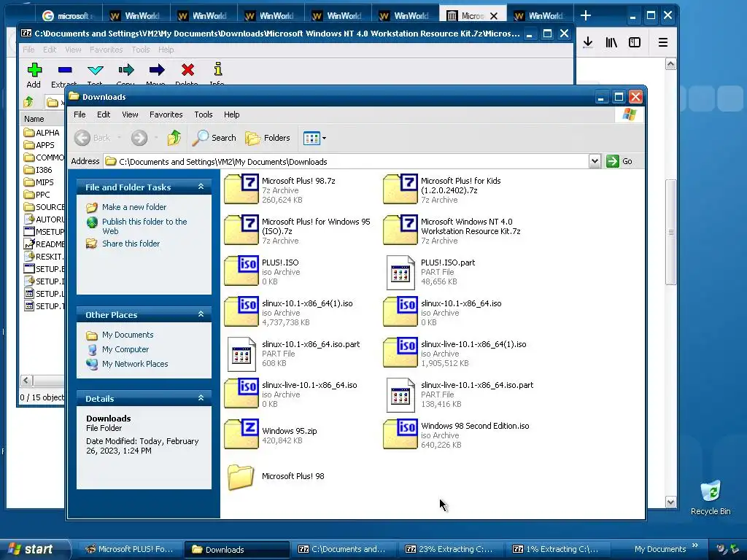Screen dimensions: 747x560
Task: Open the Address bar dropdown arrow
Action: [595, 161]
